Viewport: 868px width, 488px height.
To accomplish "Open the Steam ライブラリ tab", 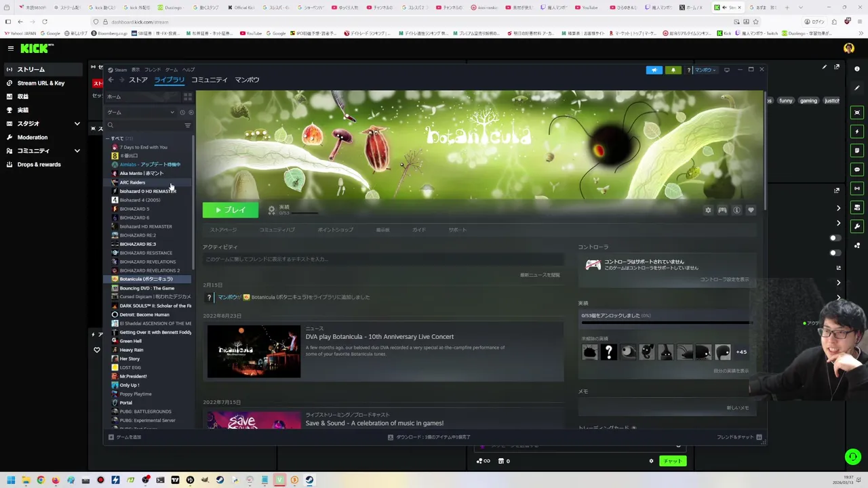I will [x=169, y=80].
